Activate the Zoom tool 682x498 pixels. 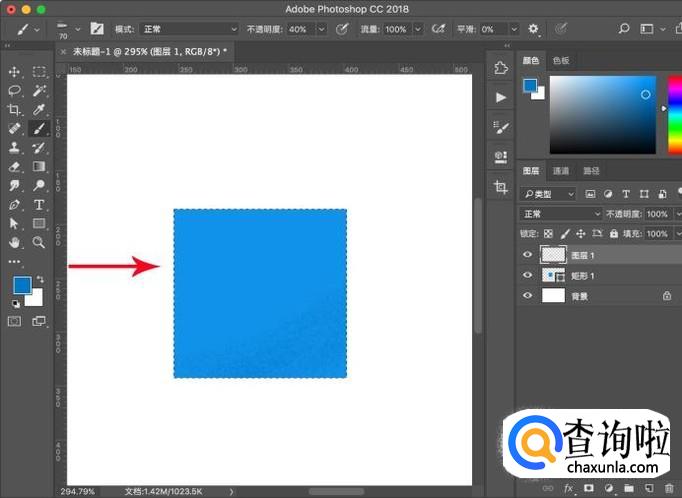tap(39, 242)
